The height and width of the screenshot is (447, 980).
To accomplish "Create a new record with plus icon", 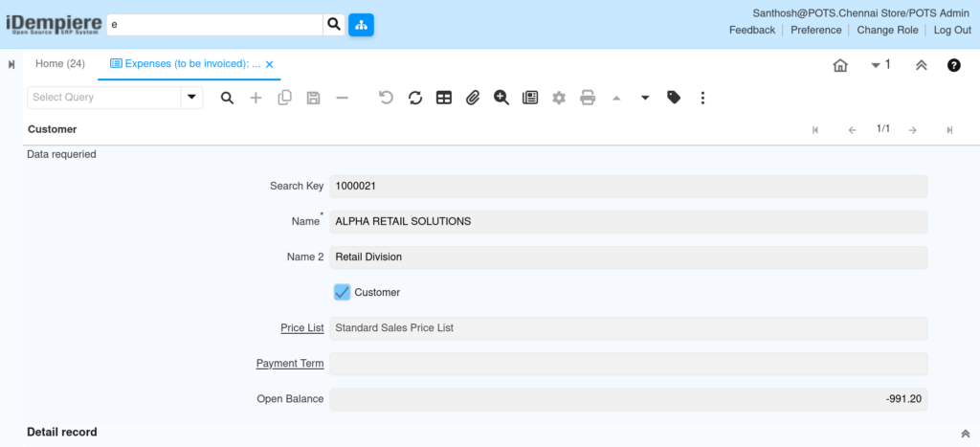I will click(256, 98).
